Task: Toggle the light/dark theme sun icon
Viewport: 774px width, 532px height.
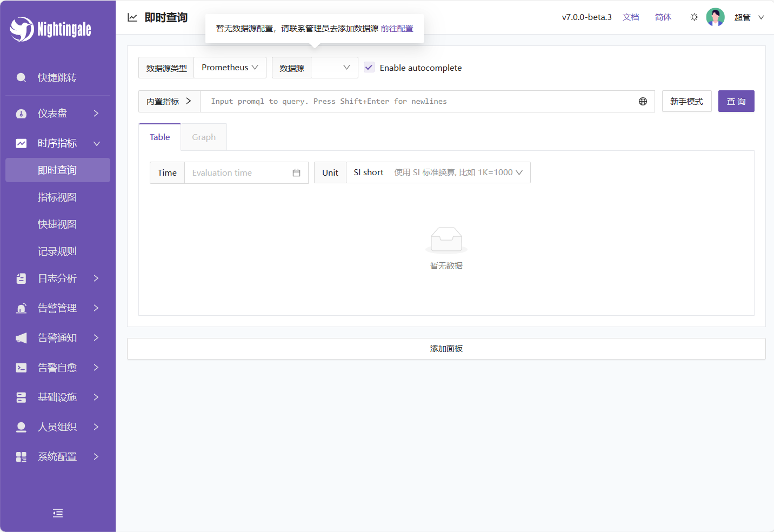Action: 694,17
